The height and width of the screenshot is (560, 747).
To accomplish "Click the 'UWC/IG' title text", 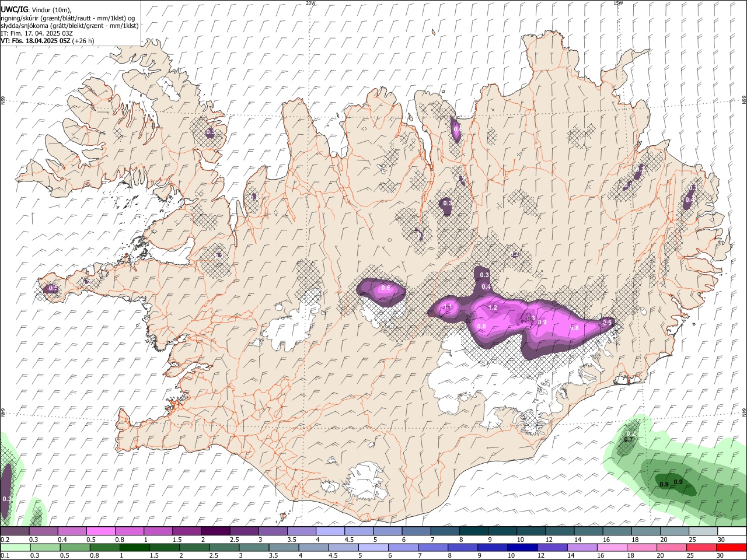I will (14, 10).
